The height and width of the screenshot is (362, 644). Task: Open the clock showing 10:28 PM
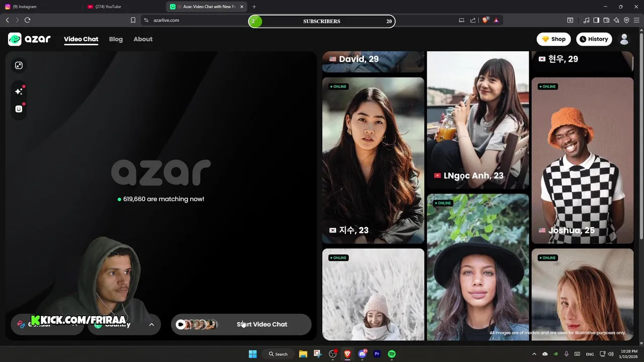[629, 354]
